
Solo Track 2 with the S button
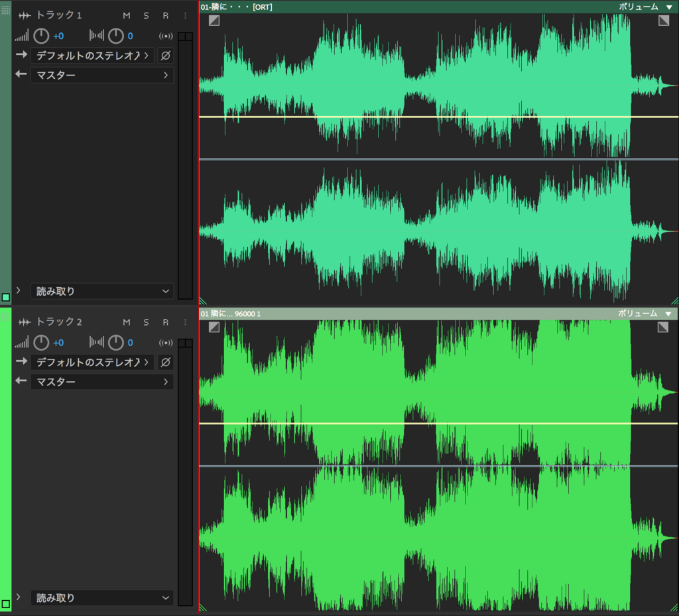point(146,322)
